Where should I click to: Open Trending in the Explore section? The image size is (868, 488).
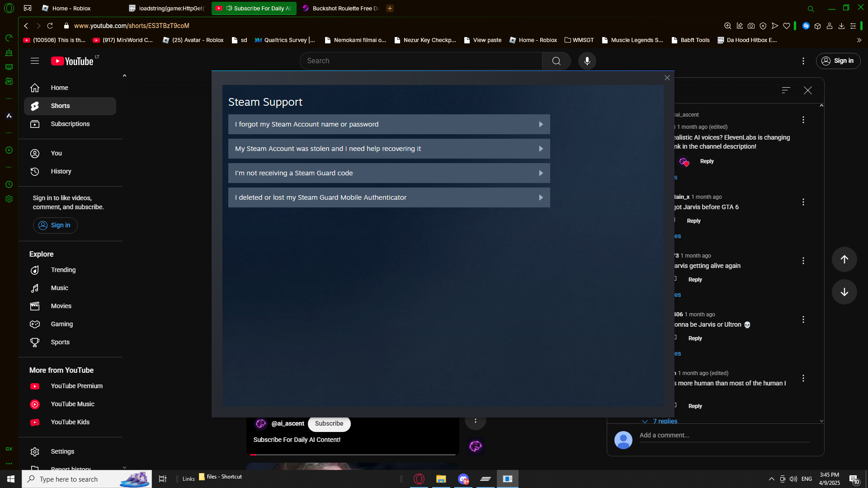point(70,270)
